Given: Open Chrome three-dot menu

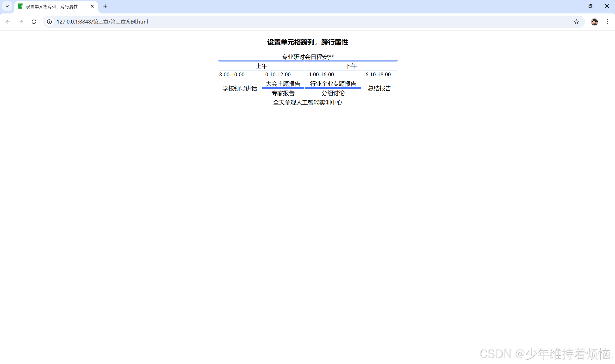Looking at the screenshot, I should click(607, 22).
